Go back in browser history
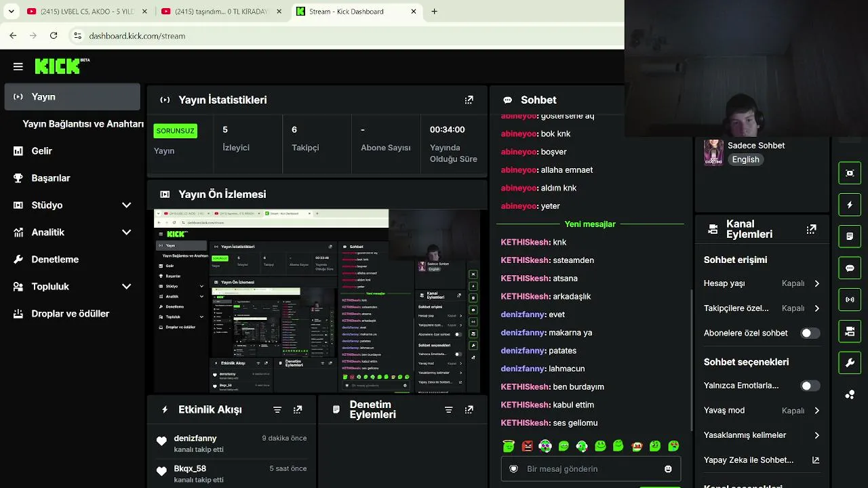Viewport: 868px width, 488px height. coord(13,35)
